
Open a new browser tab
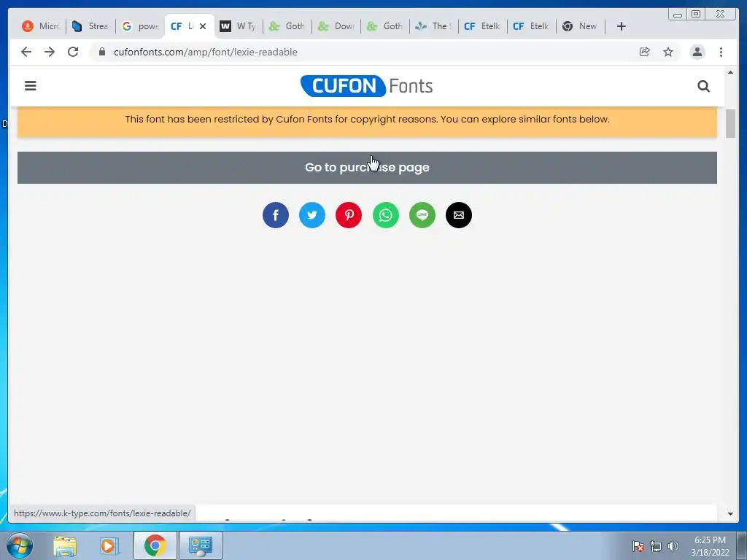click(x=622, y=26)
